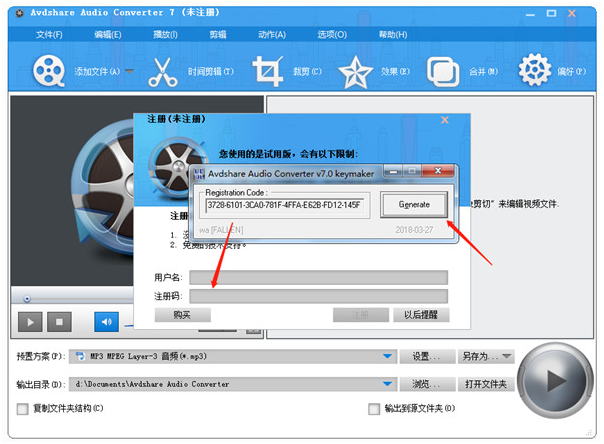604x444 pixels.
Task: Select the Trim scissors tool
Action: pyautogui.click(x=163, y=72)
